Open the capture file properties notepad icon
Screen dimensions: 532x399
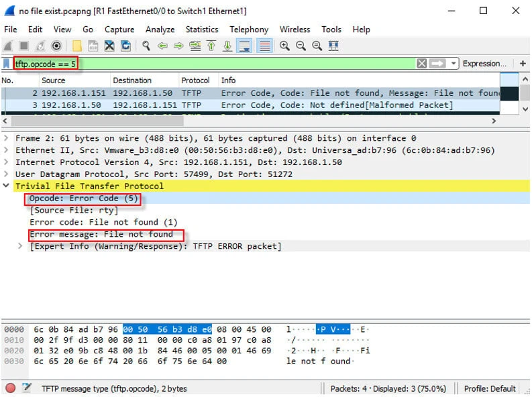pyautogui.click(x=27, y=388)
